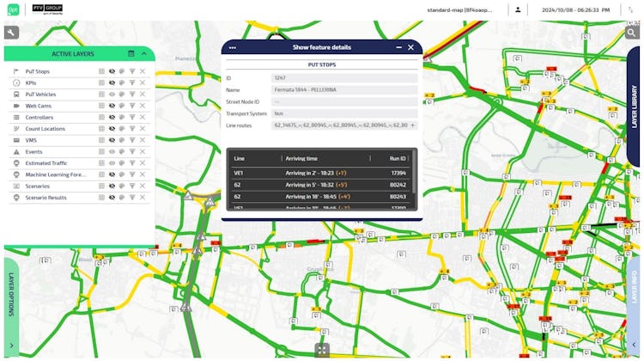The width and height of the screenshot is (644, 361).
Task: Click the sort arrows icon beside the date
Action: [630, 9]
